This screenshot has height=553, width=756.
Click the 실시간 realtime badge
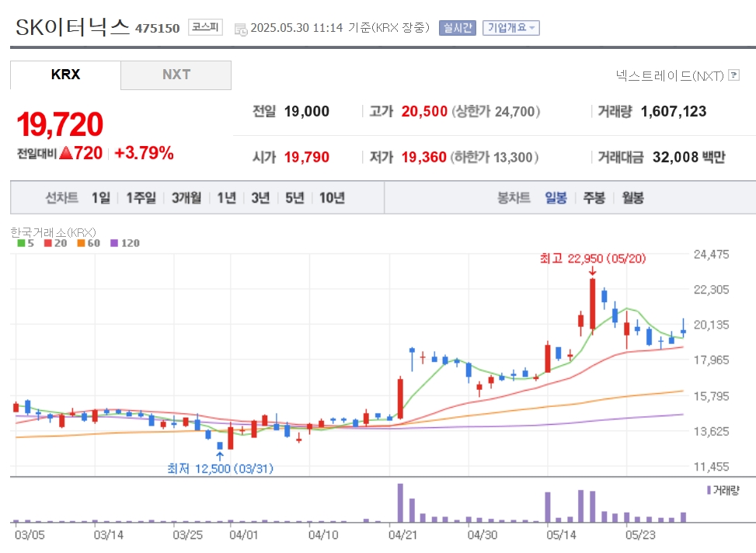click(x=457, y=28)
